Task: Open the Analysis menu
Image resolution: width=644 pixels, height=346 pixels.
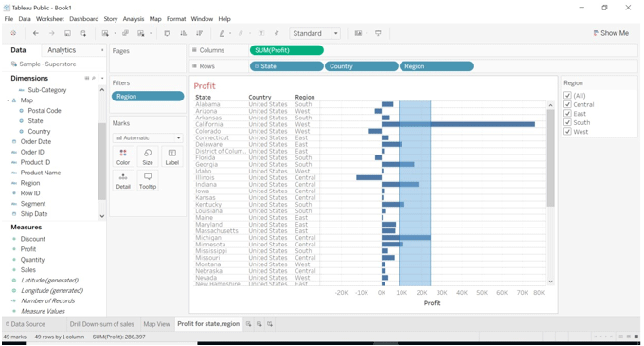Action: [x=134, y=19]
